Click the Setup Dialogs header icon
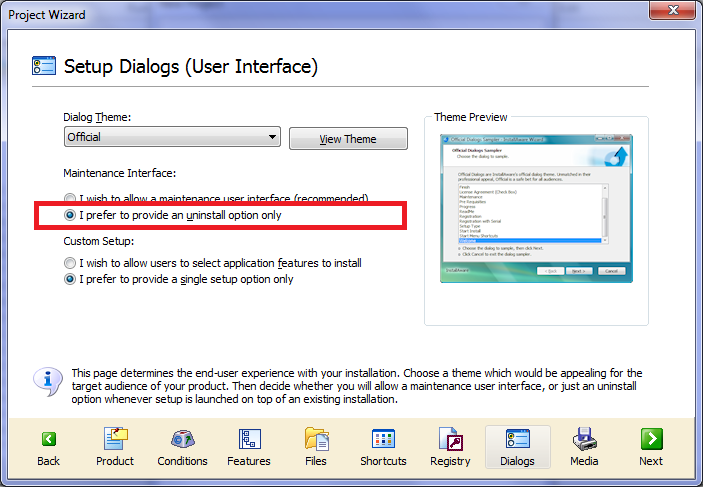 point(44,66)
